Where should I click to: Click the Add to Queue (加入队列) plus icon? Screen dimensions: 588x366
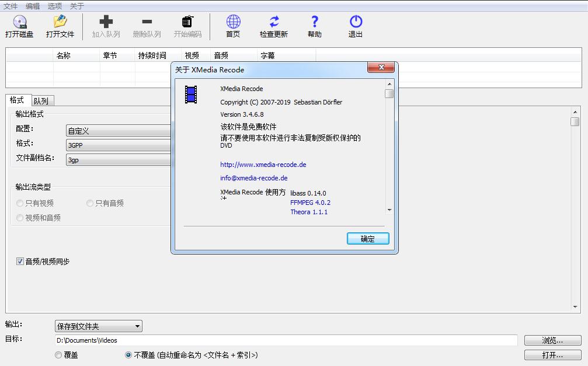coord(106,22)
